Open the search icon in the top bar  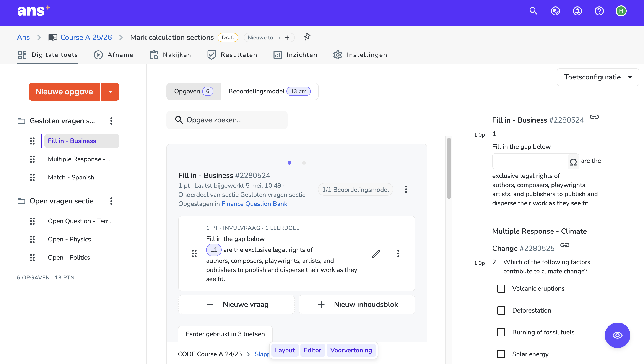(533, 11)
